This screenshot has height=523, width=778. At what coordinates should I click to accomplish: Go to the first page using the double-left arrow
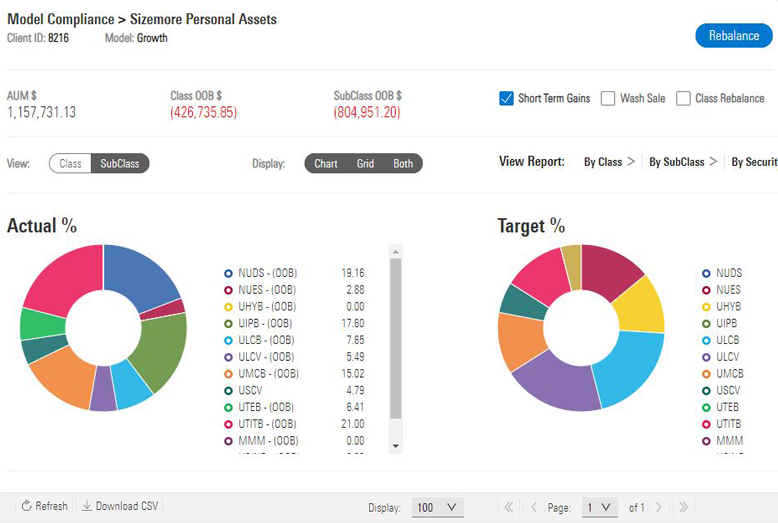pyautogui.click(x=509, y=507)
